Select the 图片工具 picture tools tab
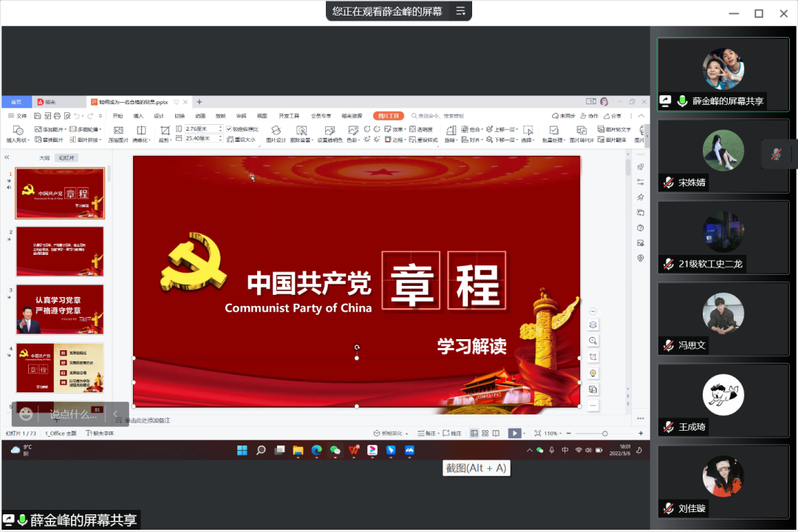This screenshot has height=532, width=798. pyautogui.click(x=389, y=116)
